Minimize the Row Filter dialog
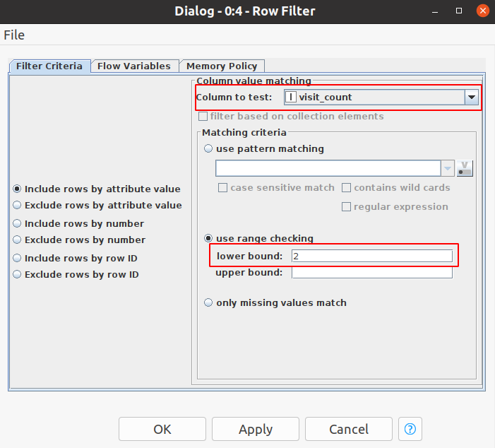Screen dimensions: 495x448 tap(435, 11)
